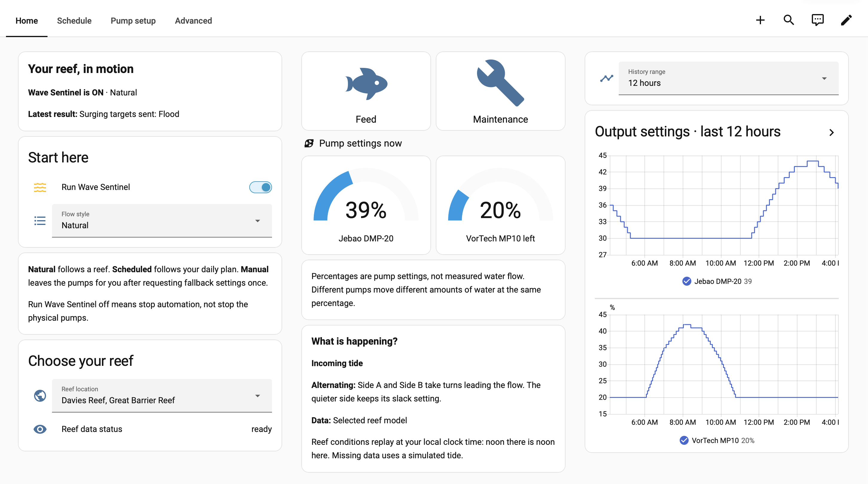
Task: Open the VorTech MP10 left 20% gauge
Action: [x=500, y=205]
